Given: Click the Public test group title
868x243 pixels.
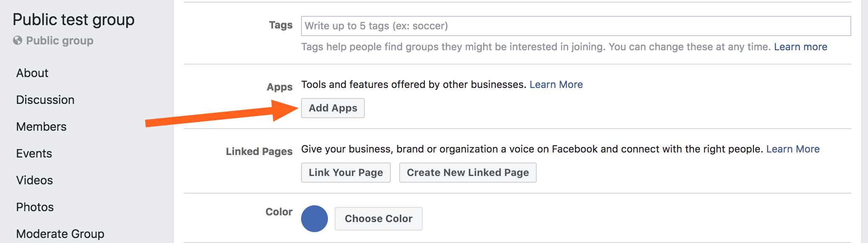Looking at the screenshot, I should point(73,20).
